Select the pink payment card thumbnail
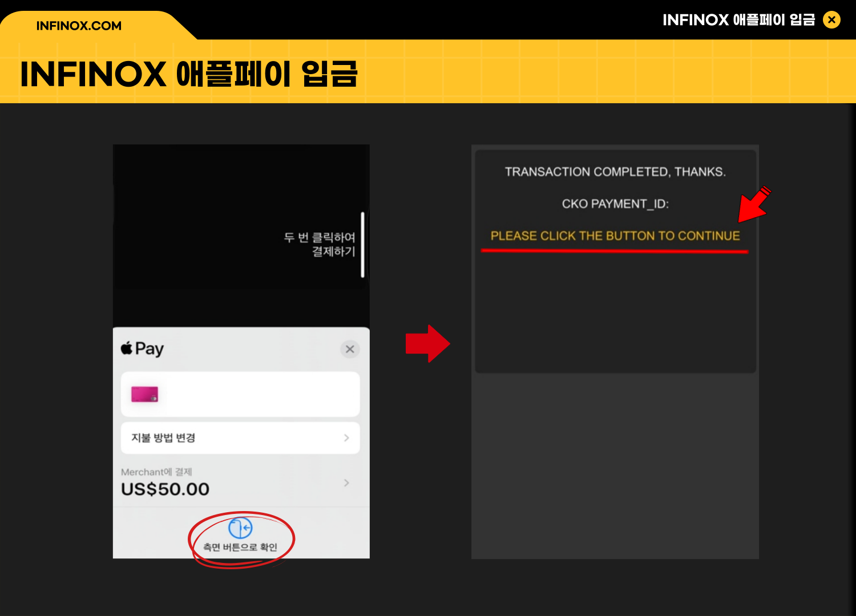This screenshot has width=856, height=616. [x=144, y=394]
